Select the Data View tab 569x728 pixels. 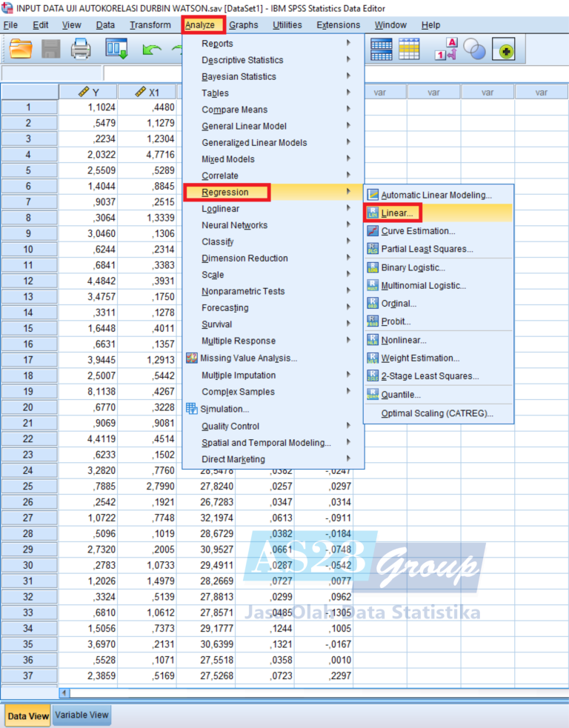tap(28, 716)
